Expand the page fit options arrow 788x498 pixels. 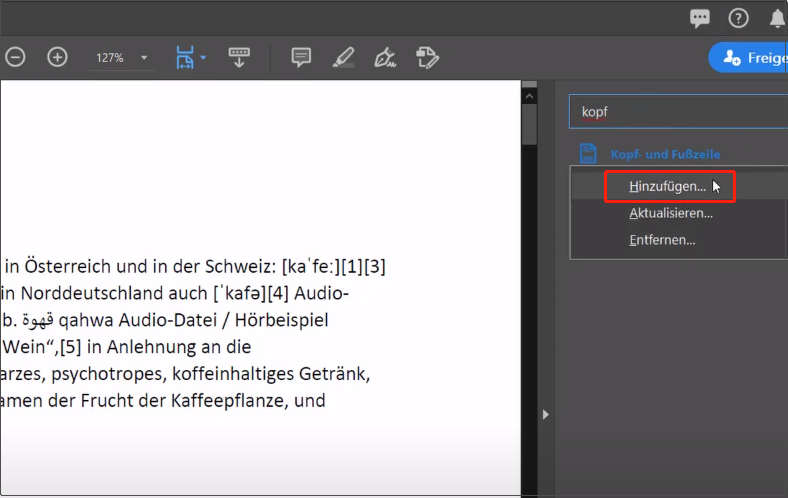coord(203,57)
